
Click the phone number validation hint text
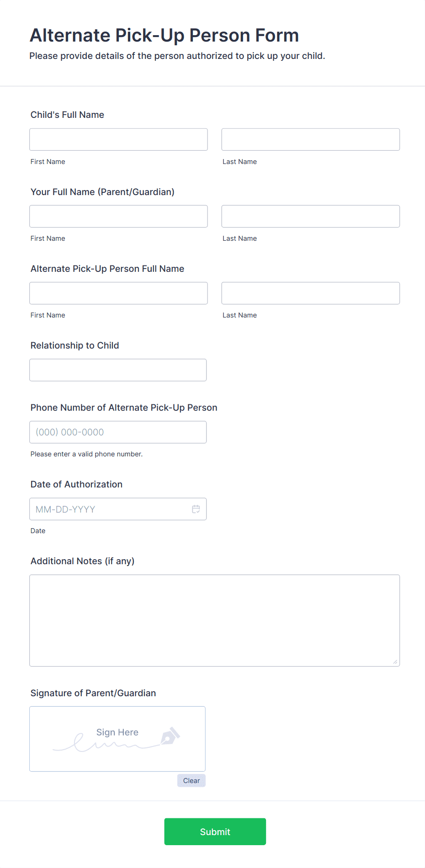click(x=86, y=454)
